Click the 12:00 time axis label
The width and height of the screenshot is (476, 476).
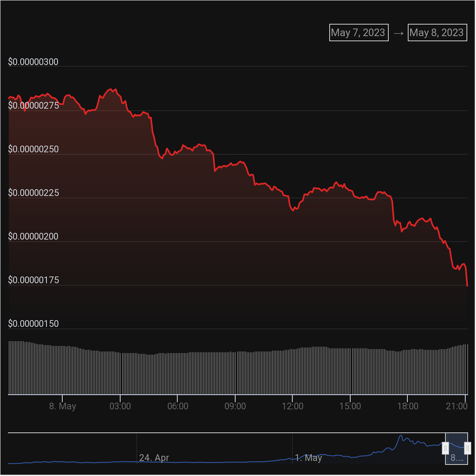pos(293,406)
